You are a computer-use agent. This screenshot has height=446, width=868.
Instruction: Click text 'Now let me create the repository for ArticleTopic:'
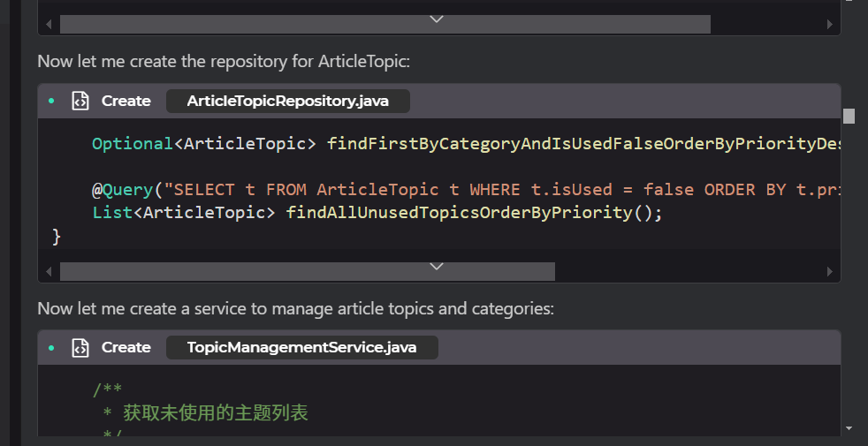point(224,62)
